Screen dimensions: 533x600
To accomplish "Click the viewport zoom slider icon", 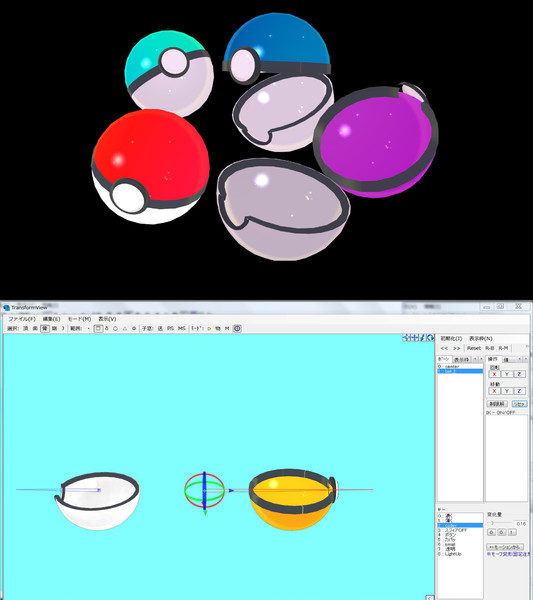I will (x=422, y=338).
